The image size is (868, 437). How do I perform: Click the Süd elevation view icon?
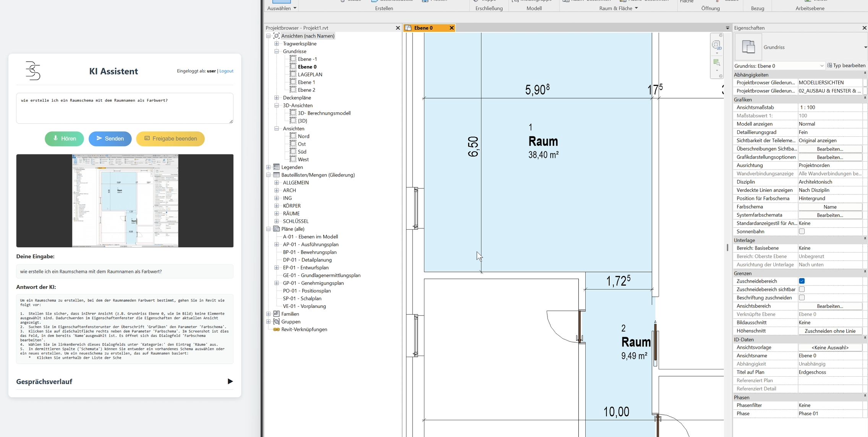(x=293, y=152)
